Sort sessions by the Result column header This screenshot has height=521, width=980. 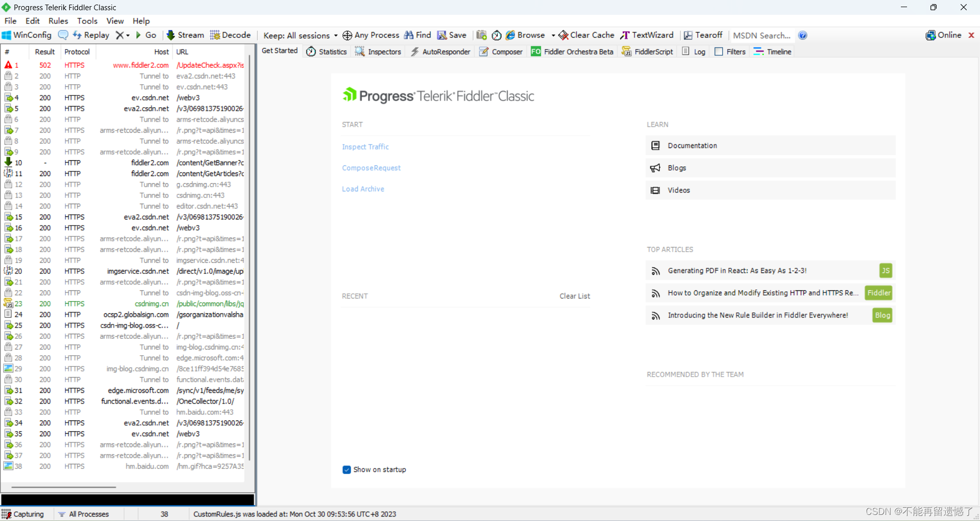point(44,52)
